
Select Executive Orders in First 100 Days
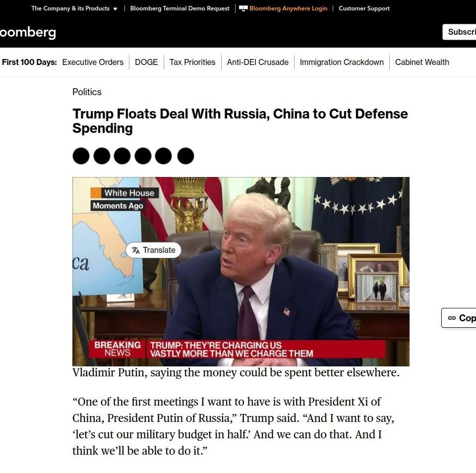[x=93, y=62]
